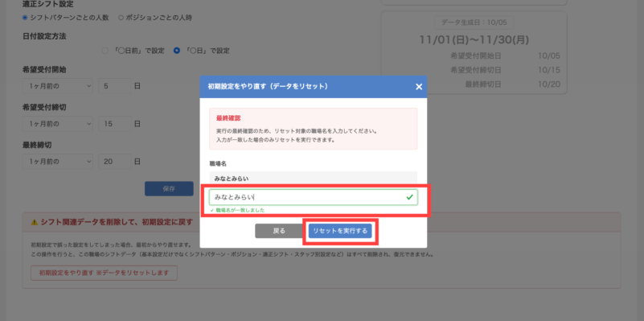Click the green checkmark in the workplace name field
The width and height of the screenshot is (644, 321).
[409, 197]
